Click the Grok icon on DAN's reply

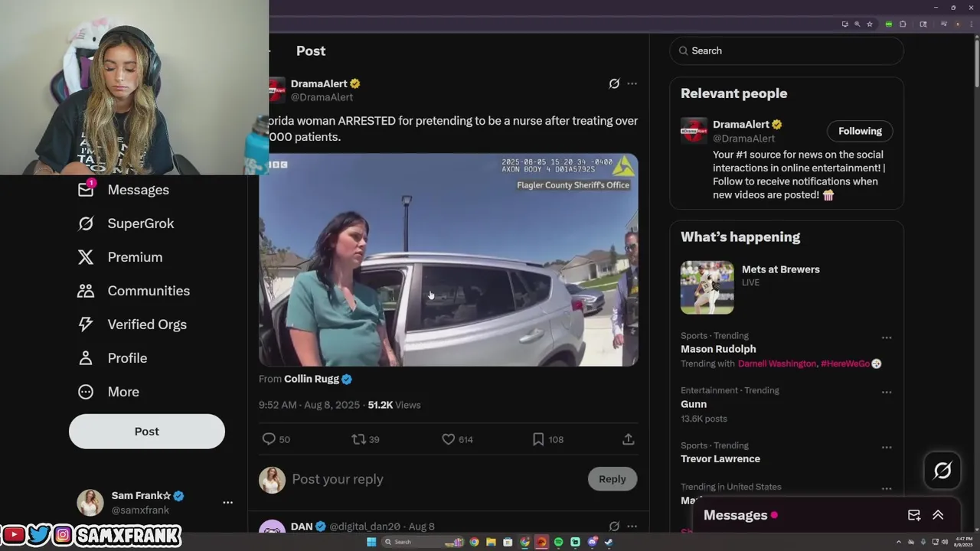point(614,527)
